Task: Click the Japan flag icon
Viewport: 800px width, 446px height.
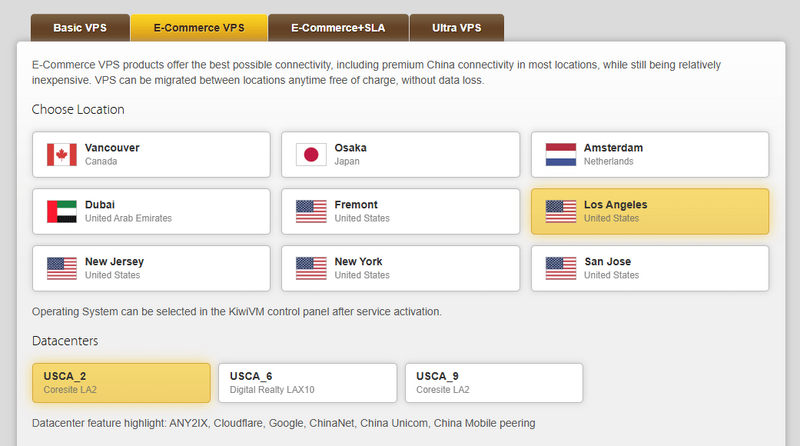Action: (311, 155)
